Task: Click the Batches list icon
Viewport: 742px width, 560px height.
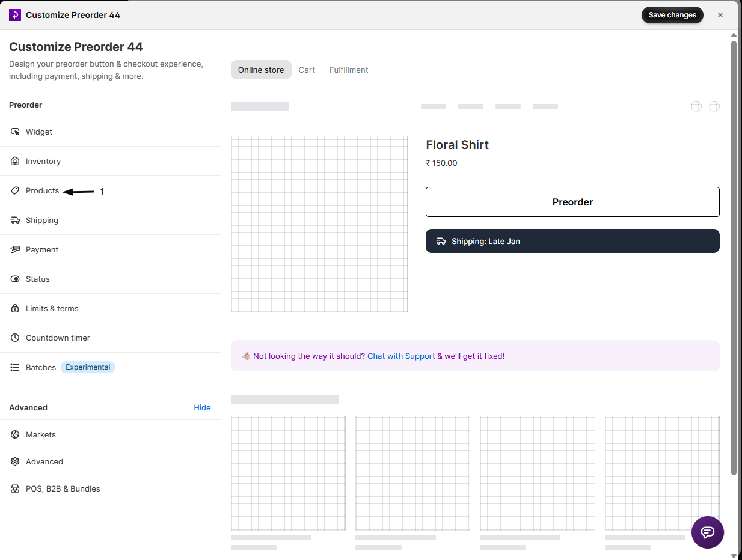Action: pos(15,367)
